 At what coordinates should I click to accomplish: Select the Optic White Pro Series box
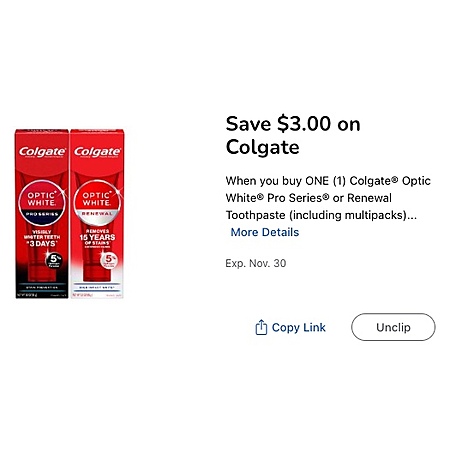tap(42, 214)
